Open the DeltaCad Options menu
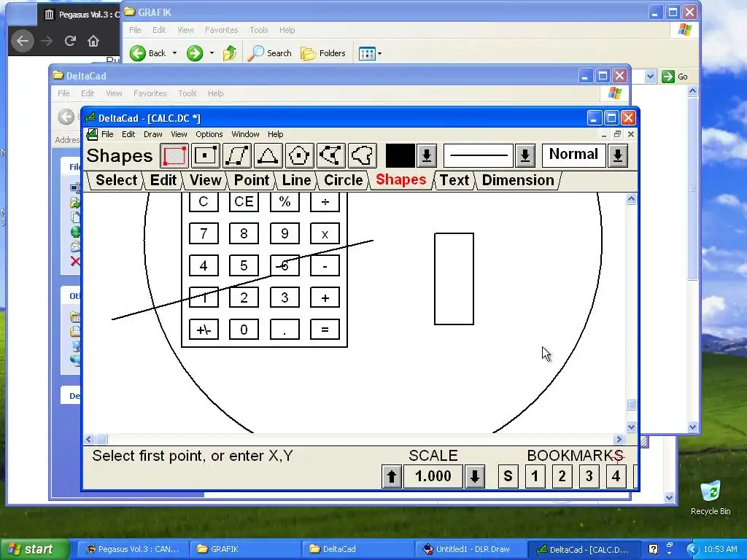Image resolution: width=747 pixels, height=560 pixels. pos(209,134)
